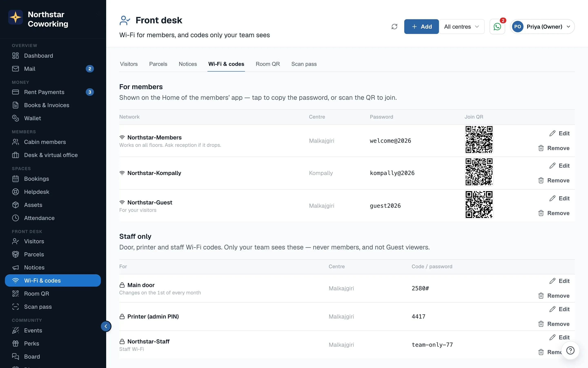Open the Northstar-Guest join QR code
Screen dimensions: 588x368
point(479,204)
